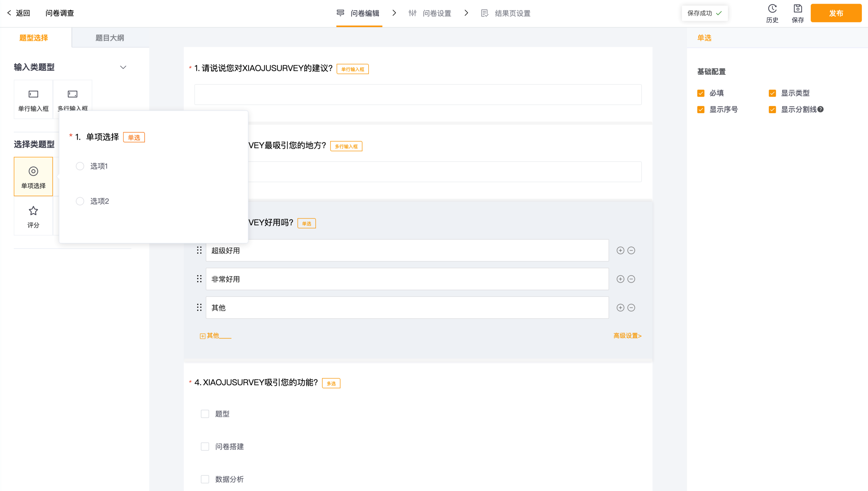Click help icon next to 显示分割线
Viewport: 868px width, 491px height.
(820, 109)
